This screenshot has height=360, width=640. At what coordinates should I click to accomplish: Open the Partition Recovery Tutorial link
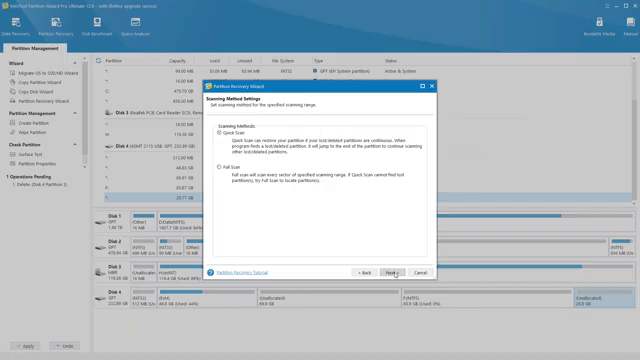[x=242, y=273]
